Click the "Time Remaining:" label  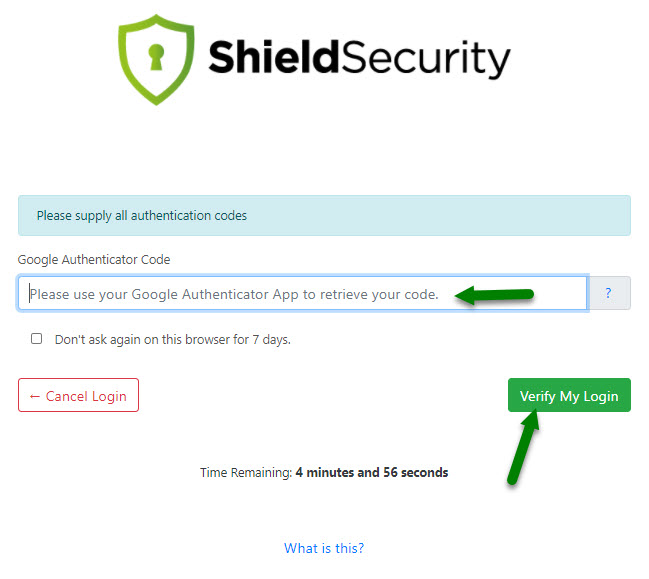(246, 473)
